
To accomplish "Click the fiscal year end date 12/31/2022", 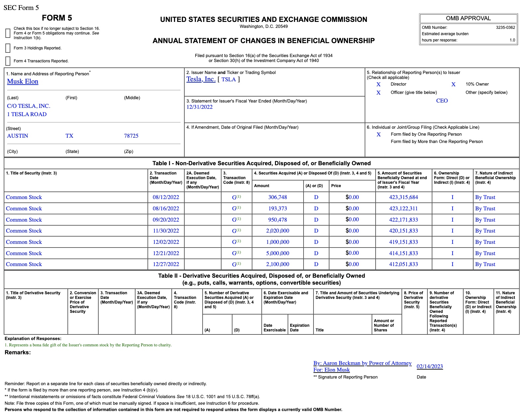I will coord(199,107).
